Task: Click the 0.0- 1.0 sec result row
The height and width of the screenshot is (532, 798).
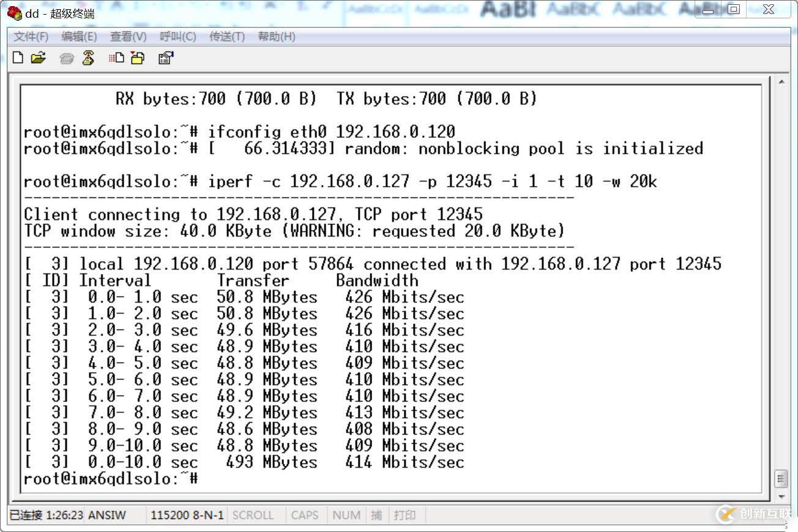Action: [x=244, y=297]
